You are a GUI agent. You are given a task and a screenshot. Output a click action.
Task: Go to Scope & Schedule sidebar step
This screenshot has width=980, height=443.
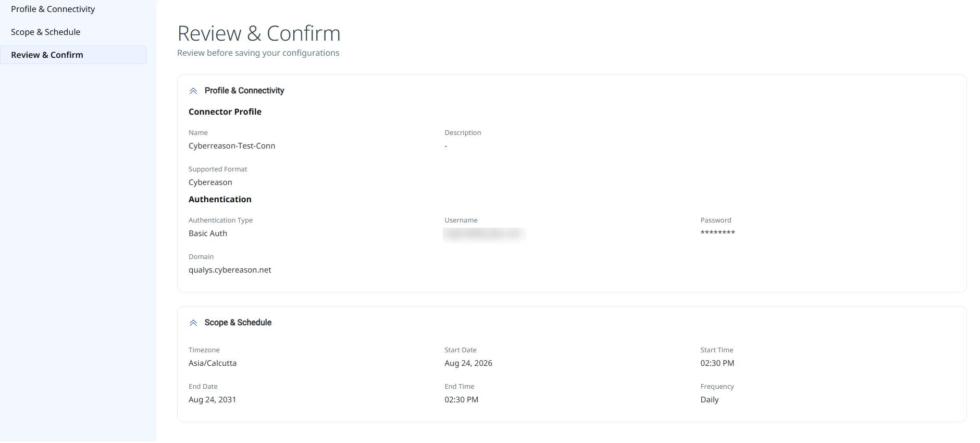(x=46, y=32)
